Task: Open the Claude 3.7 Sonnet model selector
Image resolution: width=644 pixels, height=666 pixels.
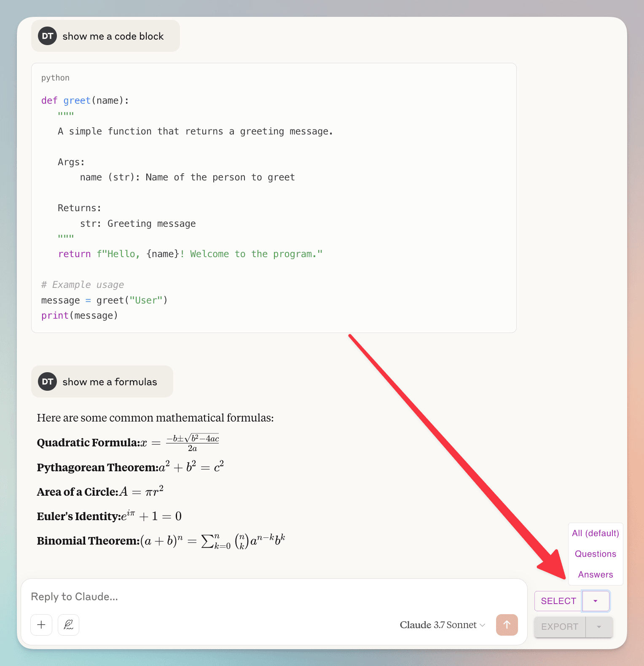Action: point(442,625)
